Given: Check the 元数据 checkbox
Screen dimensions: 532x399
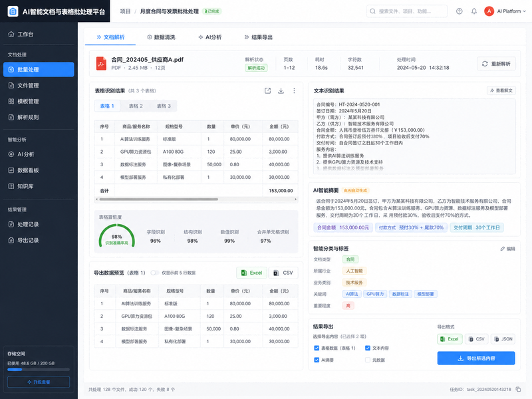Looking at the screenshot, I should click(368, 360).
